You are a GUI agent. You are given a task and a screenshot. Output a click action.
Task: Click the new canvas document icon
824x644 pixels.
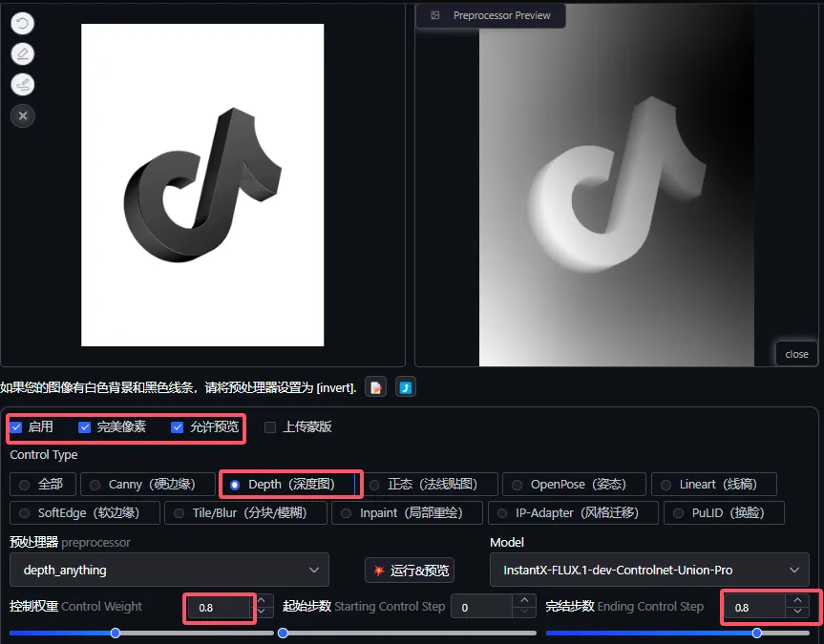pyautogui.click(x=376, y=387)
